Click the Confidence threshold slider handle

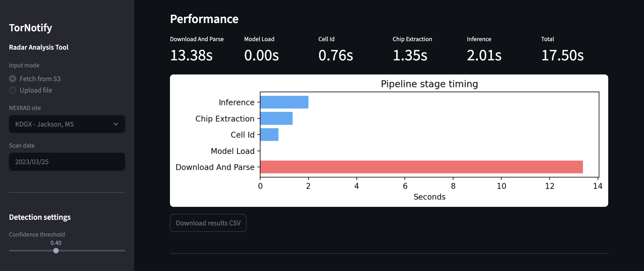click(x=56, y=250)
